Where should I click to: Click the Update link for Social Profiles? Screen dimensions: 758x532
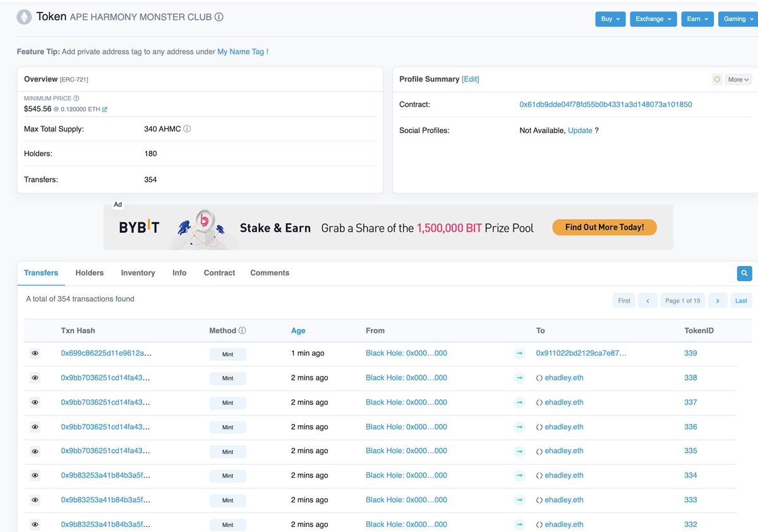pyautogui.click(x=580, y=130)
